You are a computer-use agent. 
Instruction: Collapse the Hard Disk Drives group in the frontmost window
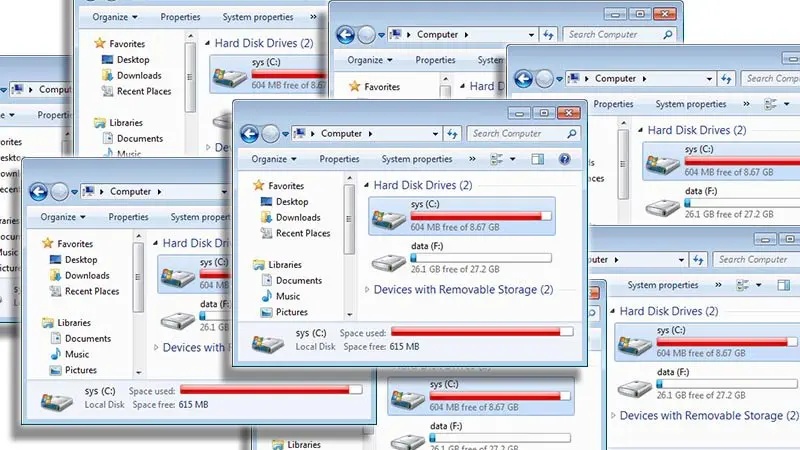pos(366,185)
